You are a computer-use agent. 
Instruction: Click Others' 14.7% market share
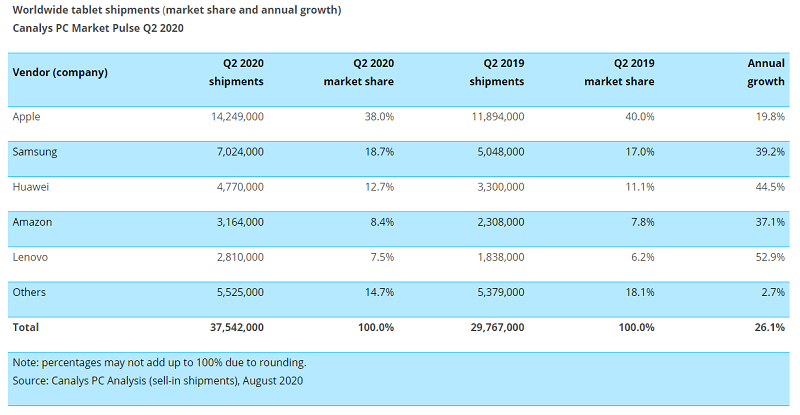click(379, 292)
